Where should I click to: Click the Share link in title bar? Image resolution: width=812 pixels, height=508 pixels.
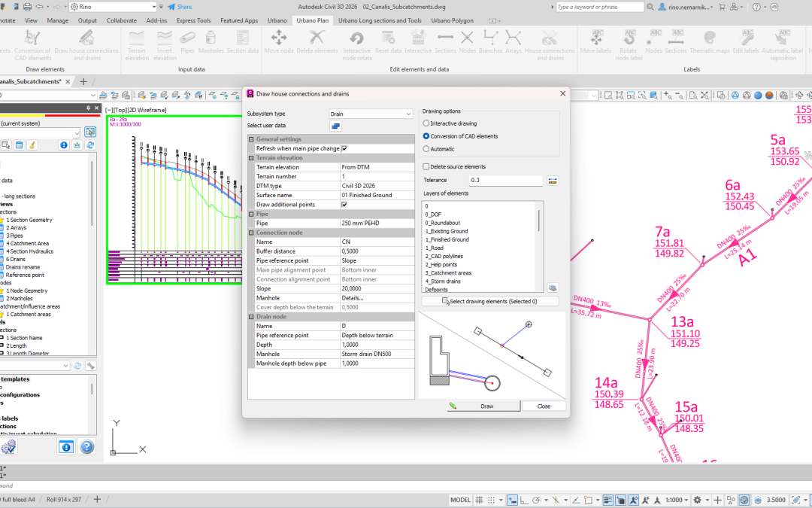click(180, 7)
